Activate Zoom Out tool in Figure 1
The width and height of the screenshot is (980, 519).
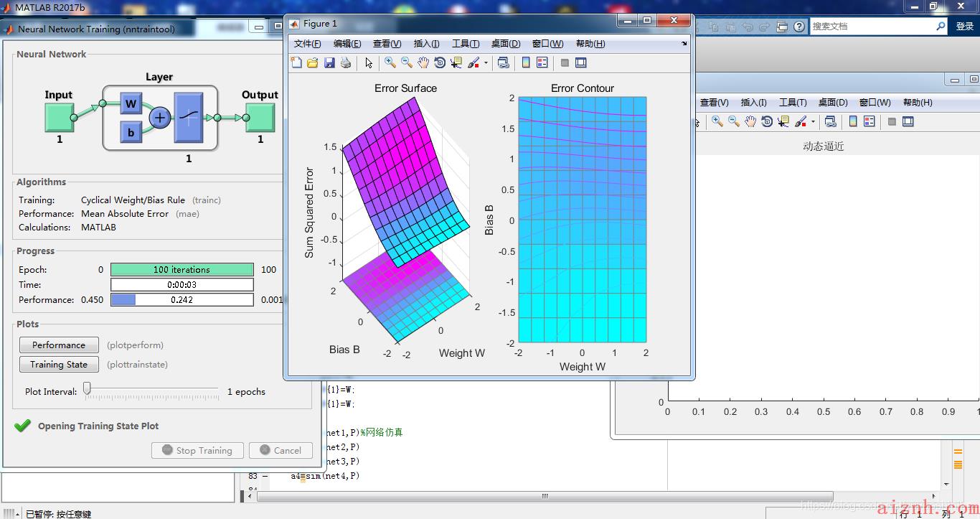(x=407, y=63)
